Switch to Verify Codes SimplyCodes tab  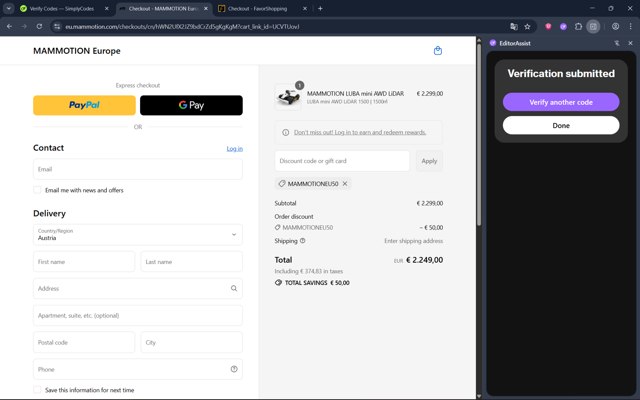(61, 8)
